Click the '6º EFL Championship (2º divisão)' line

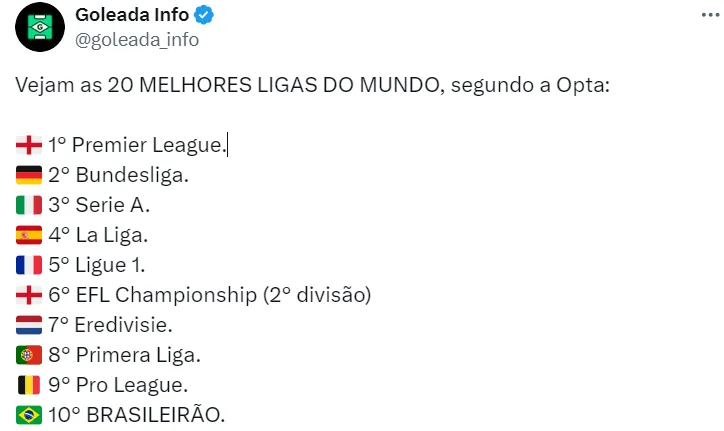pyautogui.click(x=209, y=295)
